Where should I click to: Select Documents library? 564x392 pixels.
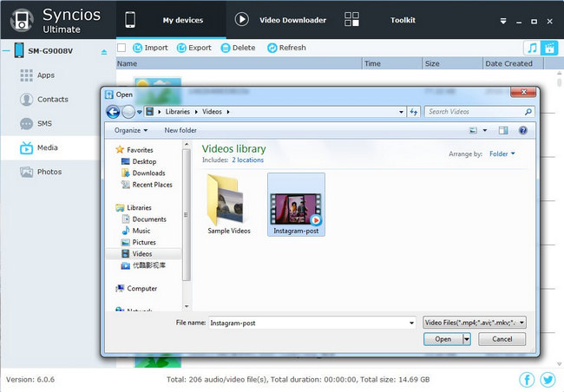tap(149, 219)
